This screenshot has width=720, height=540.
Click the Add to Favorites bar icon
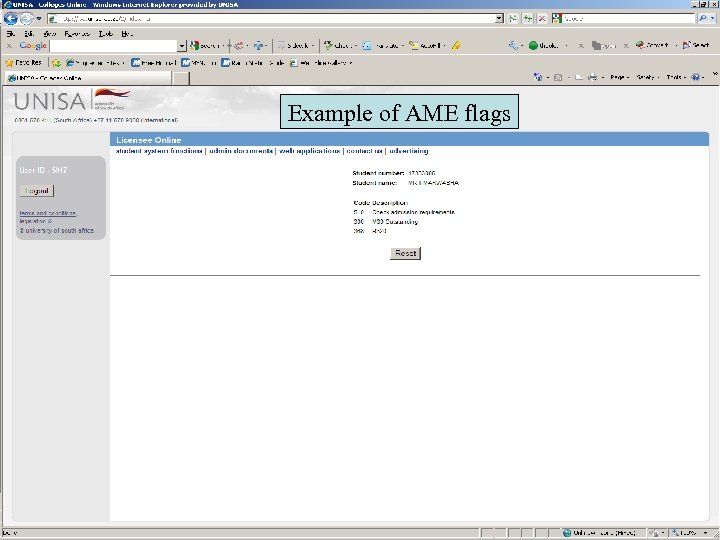pos(56,63)
